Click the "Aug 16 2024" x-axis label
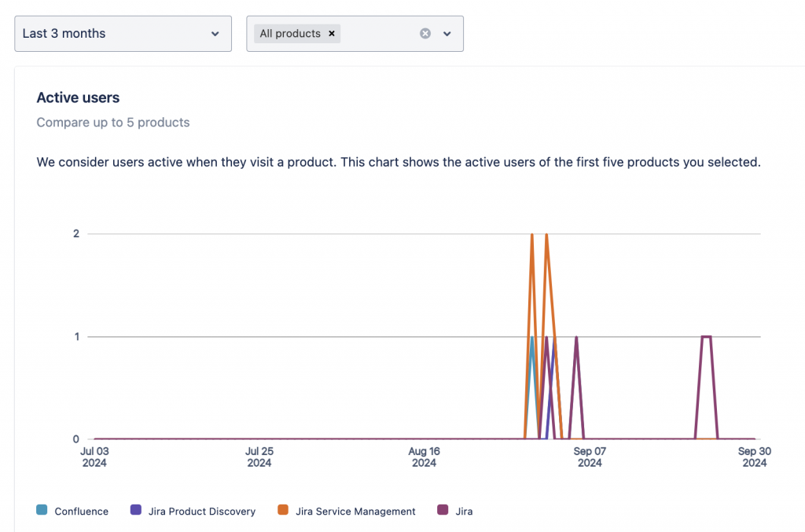The height and width of the screenshot is (532, 805). tap(424, 457)
